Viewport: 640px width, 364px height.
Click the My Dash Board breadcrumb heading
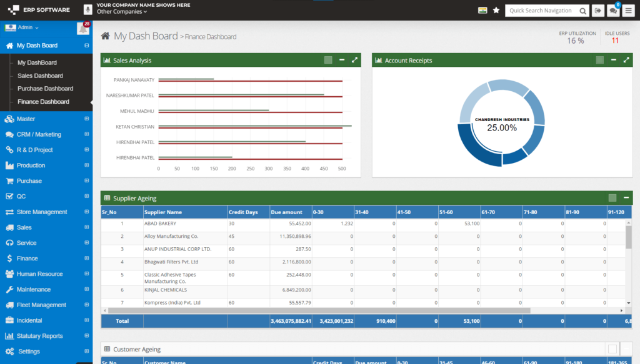146,36
